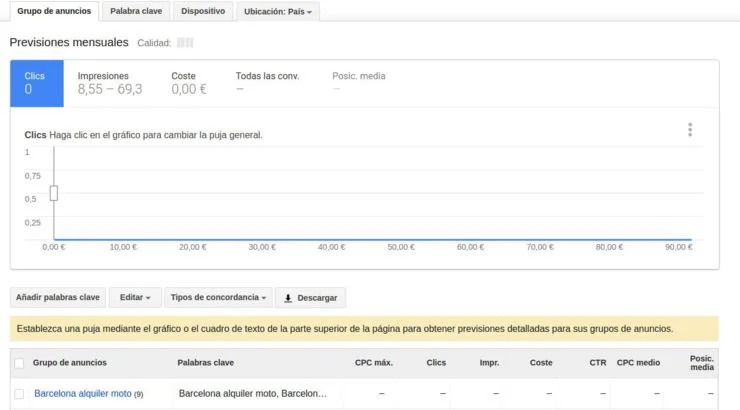Sort by Clics column header
The image size is (740, 410).
436,363
